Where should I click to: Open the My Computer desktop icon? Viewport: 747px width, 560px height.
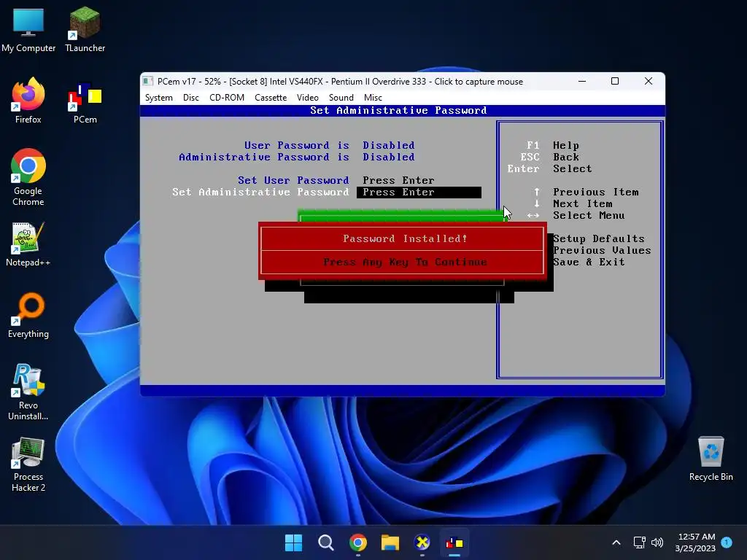(x=28, y=29)
